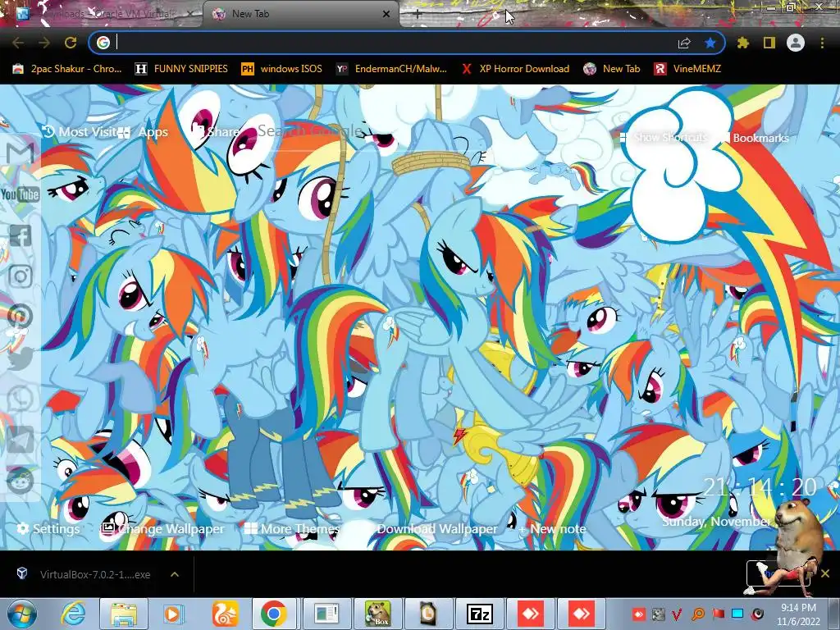The width and height of the screenshot is (840, 630).
Task: Go forward with the arrow button
Action: 44,43
